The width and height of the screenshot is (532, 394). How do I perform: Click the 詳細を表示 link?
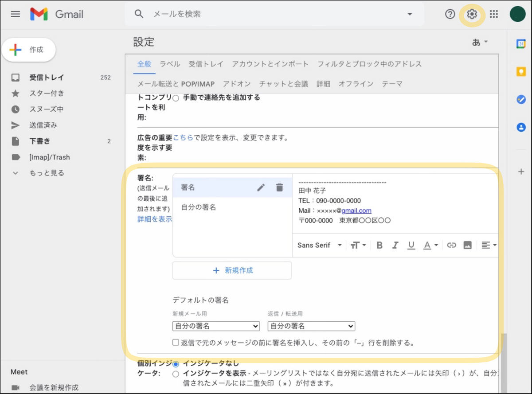[155, 219]
